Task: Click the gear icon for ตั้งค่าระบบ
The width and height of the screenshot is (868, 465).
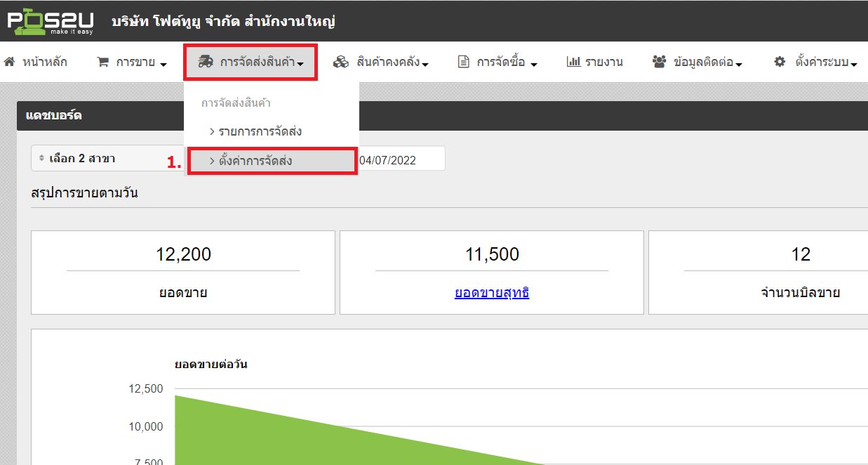Action: [780, 62]
